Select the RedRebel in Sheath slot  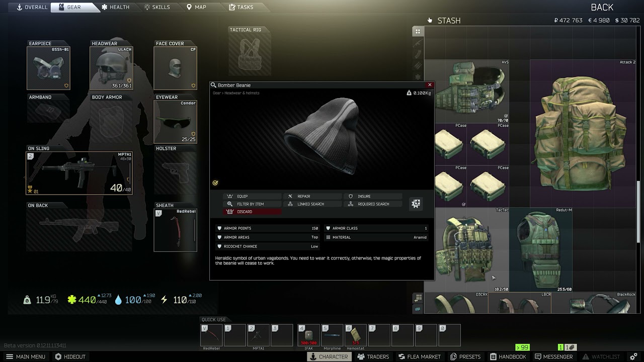(x=175, y=230)
